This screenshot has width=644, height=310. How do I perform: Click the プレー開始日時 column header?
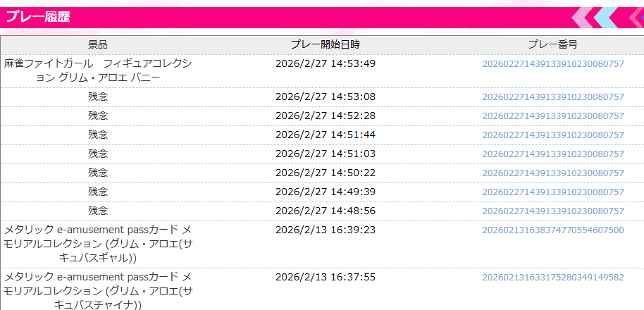(325, 44)
